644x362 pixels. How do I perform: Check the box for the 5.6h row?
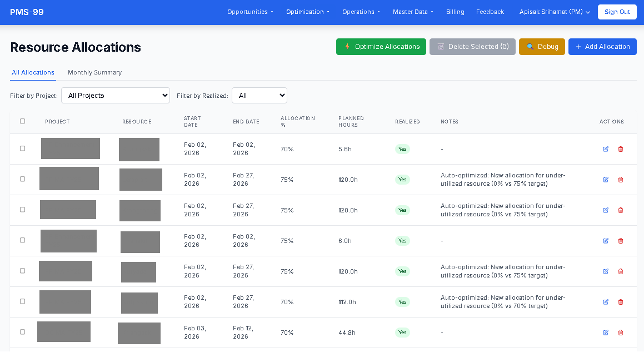(23, 148)
